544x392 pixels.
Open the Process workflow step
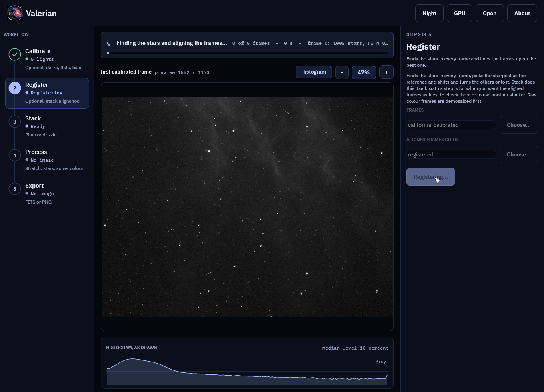47,160
